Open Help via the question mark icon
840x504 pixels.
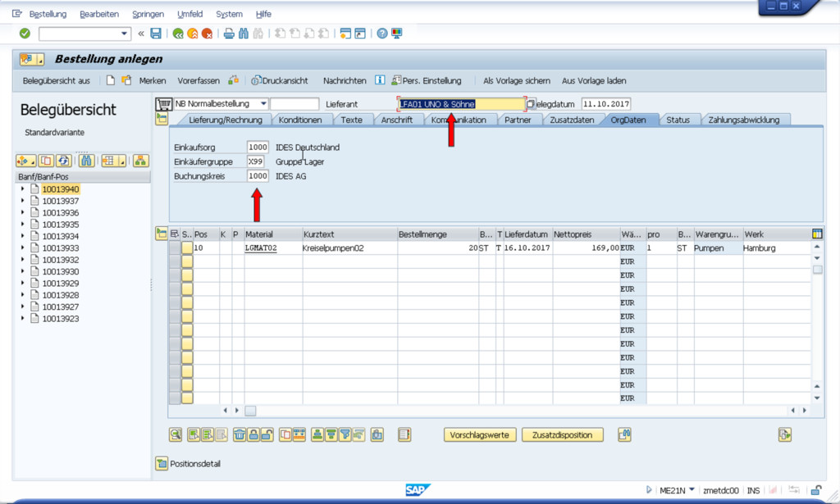[382, 34]
